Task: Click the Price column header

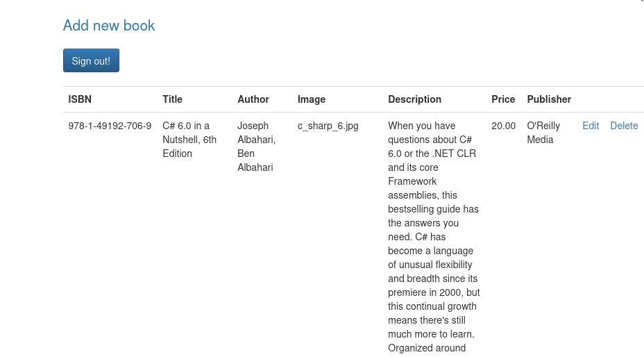Action: click(503, 99)
